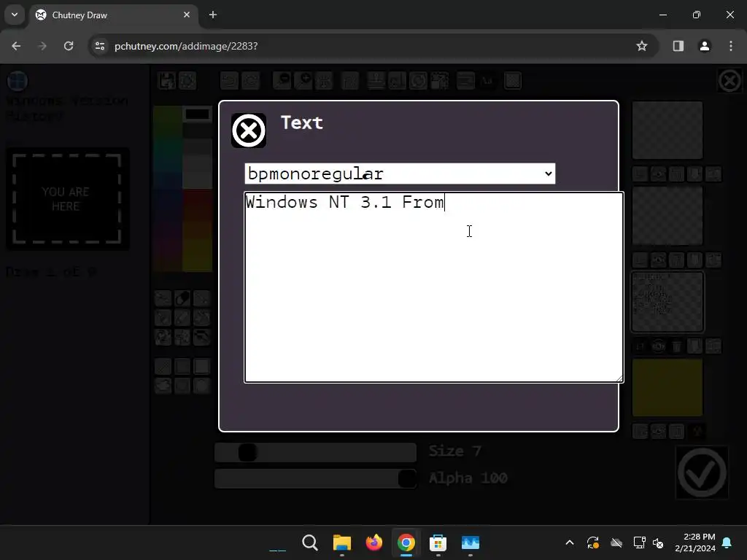
Task: Open File Explorer from the taskbar
Action: point(341,542)
